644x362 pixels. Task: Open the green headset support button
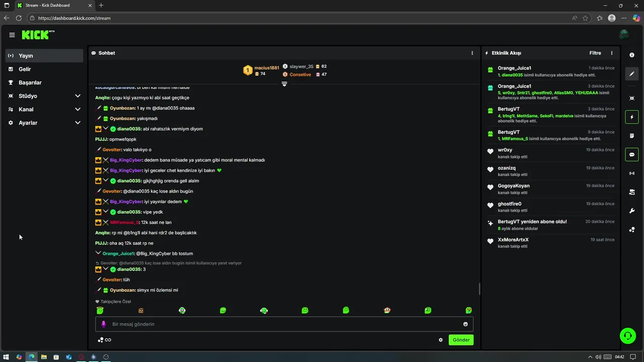[x=628, y=336]
